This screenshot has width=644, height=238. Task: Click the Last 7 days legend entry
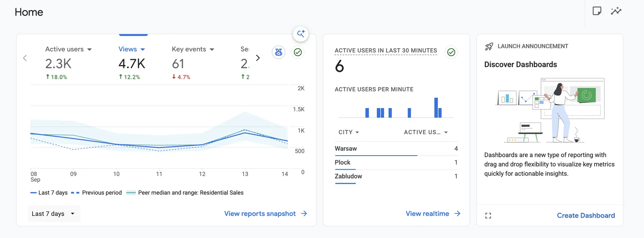click(49, 193)
